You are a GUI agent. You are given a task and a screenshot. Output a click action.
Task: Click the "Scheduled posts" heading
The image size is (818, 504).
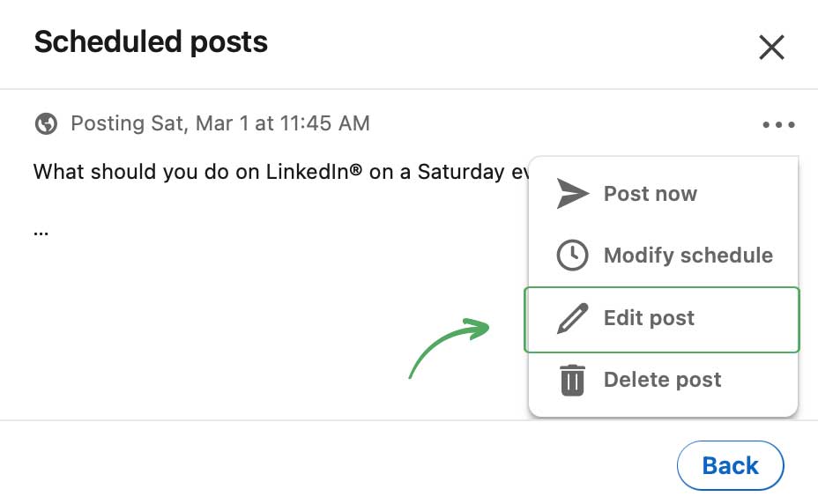click(x=151, y=41)
